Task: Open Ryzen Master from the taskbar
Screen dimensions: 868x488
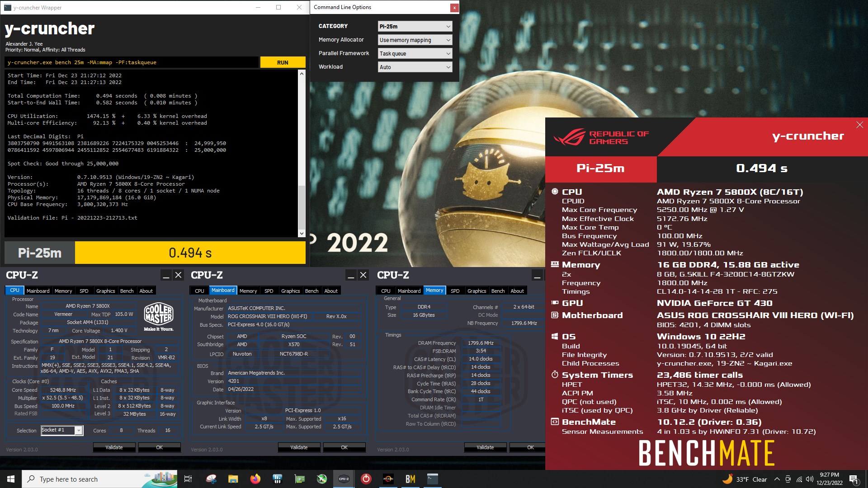Action: pyautogui.click(x=388, y=479)
